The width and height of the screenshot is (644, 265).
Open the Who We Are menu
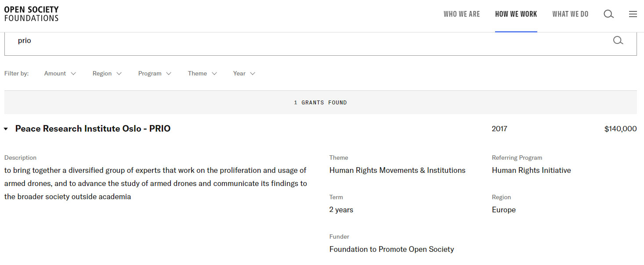462,14
